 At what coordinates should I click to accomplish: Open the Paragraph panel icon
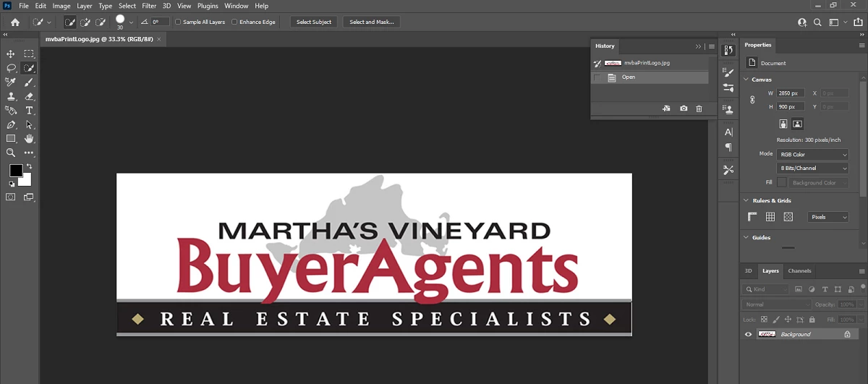(x=728, y=148)
